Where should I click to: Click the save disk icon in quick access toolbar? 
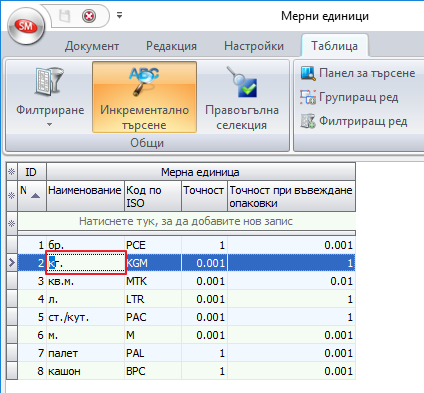(x=65, y=16)
